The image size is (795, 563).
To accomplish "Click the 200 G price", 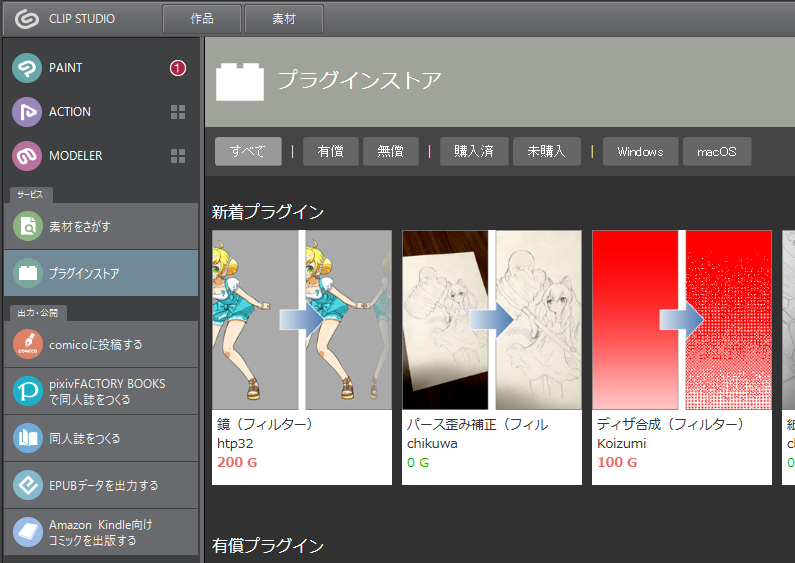I will (237, 462).
